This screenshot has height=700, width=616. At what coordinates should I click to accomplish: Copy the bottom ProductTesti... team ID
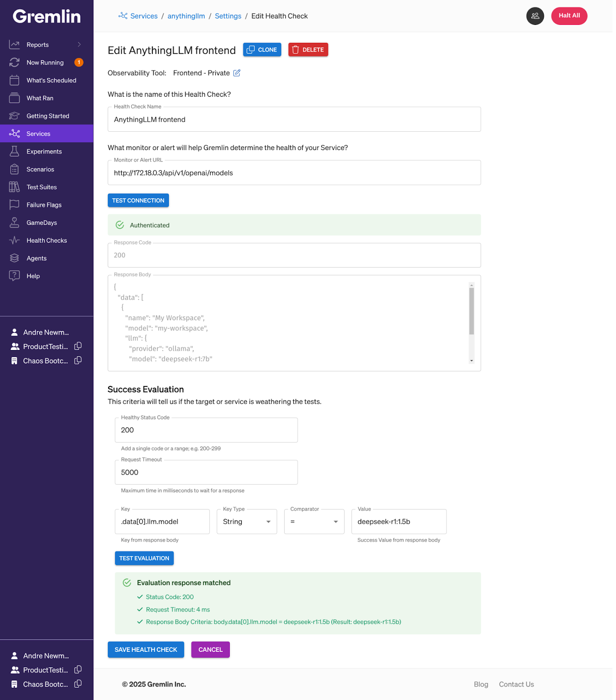[x=78, y=670]
